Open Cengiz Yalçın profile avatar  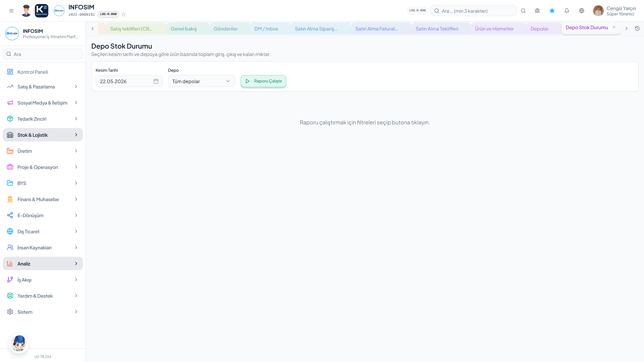[598, 11]
